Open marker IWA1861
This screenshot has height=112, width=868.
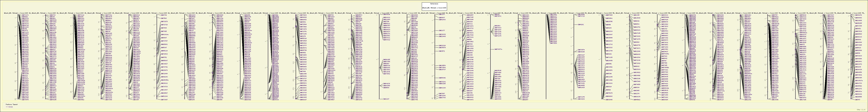497,26
